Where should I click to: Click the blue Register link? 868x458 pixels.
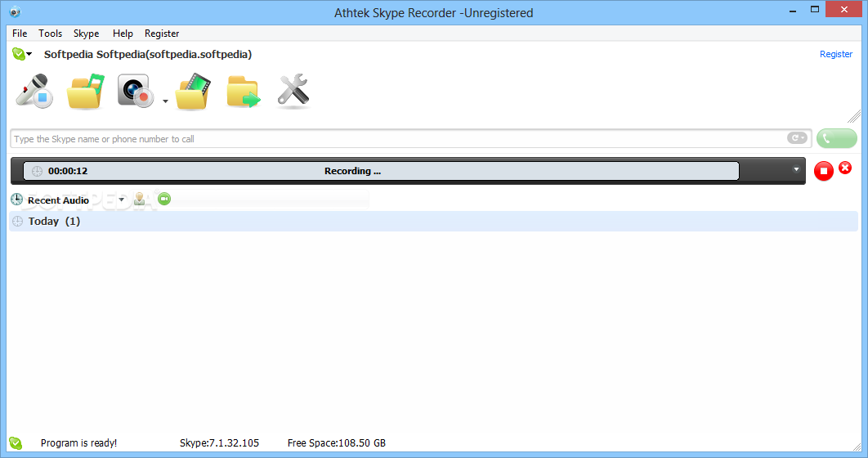point(836,54)
